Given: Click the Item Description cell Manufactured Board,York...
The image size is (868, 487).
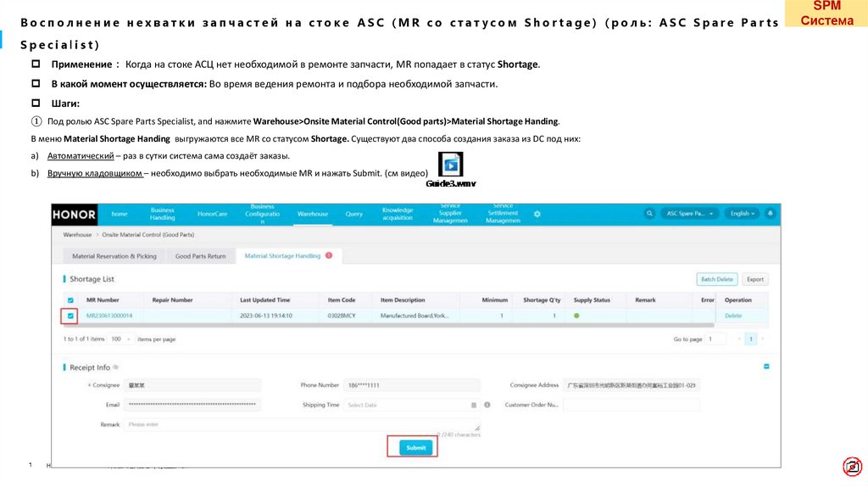Looking at the screenshot, I should (415, 316).
